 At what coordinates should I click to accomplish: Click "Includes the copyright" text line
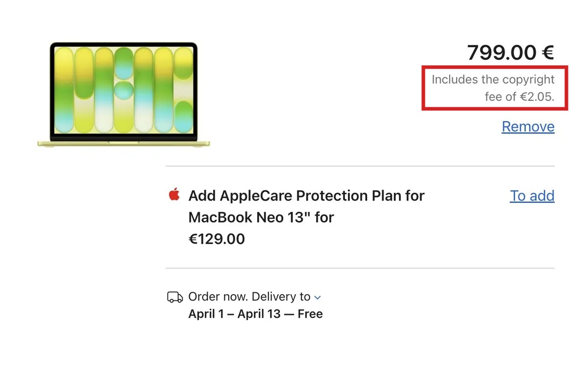pos(493,79)
